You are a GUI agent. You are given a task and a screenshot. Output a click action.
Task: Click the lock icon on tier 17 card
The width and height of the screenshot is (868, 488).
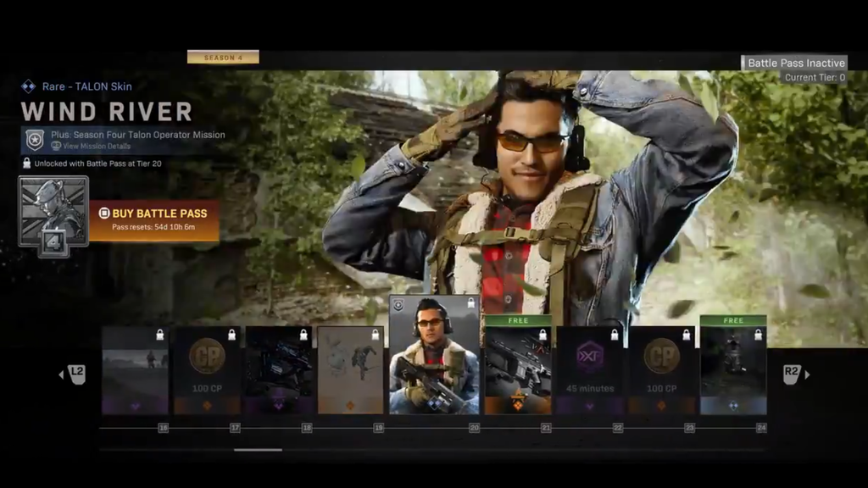point(232,334)
